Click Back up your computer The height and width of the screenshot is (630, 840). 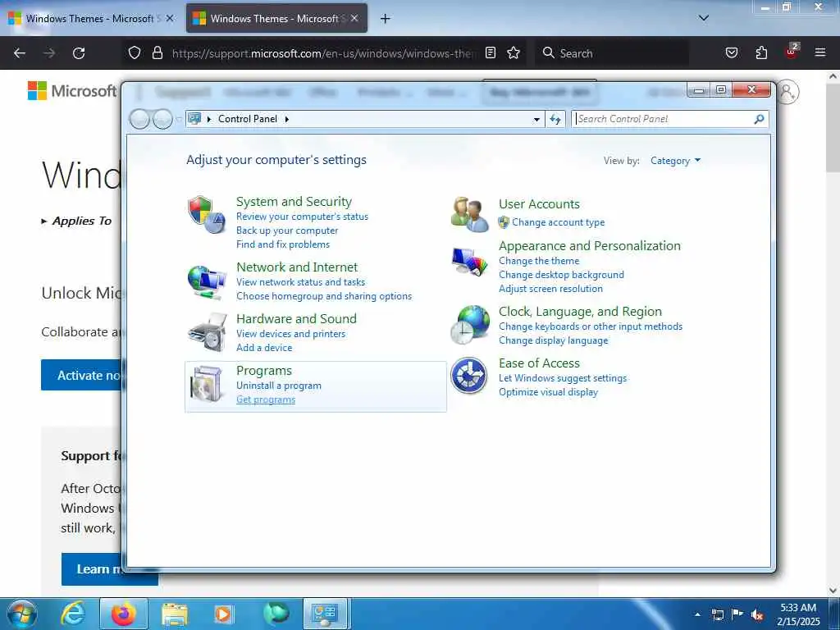pos(287,231)
